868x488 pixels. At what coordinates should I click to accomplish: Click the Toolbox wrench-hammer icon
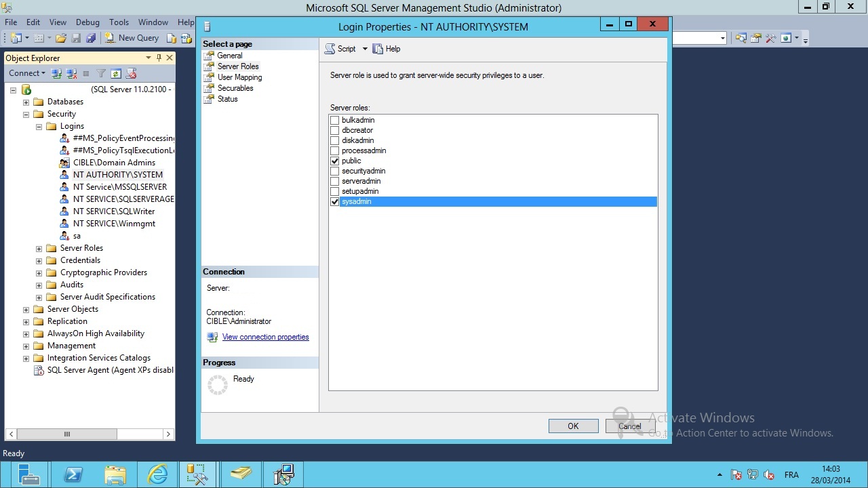[770, 38]
